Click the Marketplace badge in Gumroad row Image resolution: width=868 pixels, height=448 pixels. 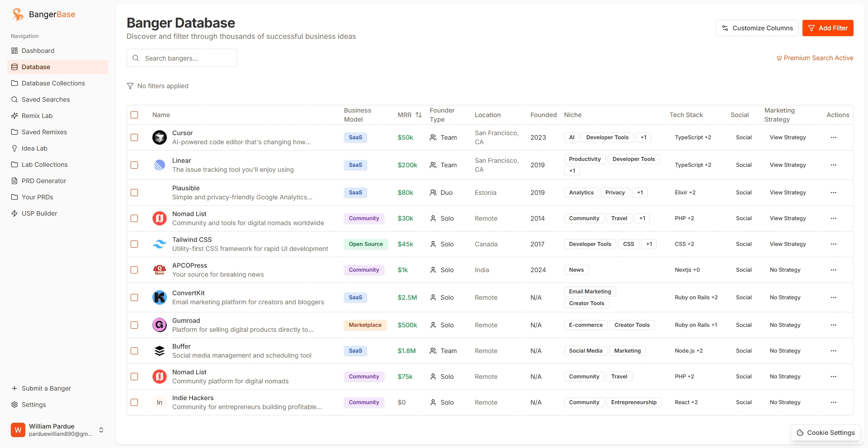[365, 325]
